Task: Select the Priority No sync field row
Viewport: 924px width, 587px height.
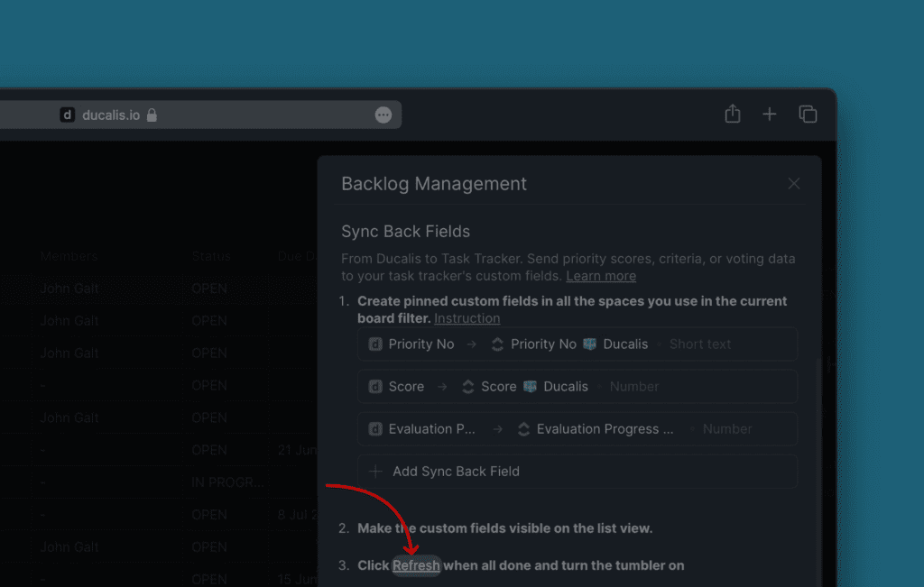Action: tap(577, 344)
